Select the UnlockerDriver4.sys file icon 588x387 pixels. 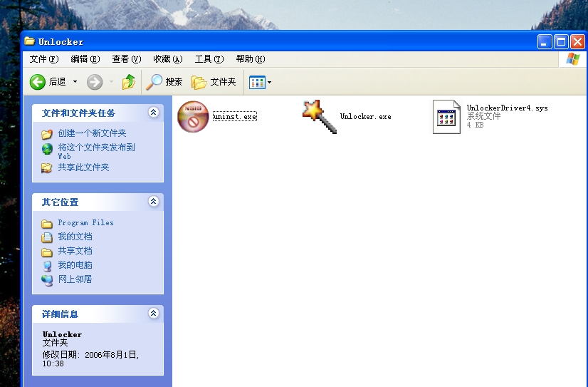[446, 117]
